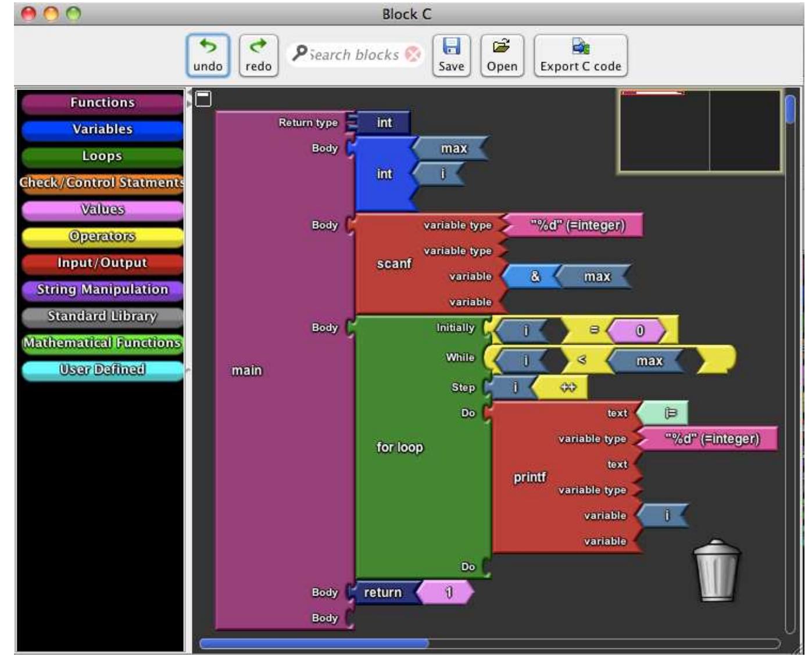Open the Variables block drawer
This screenshot has height=660, width=812.
102,130
